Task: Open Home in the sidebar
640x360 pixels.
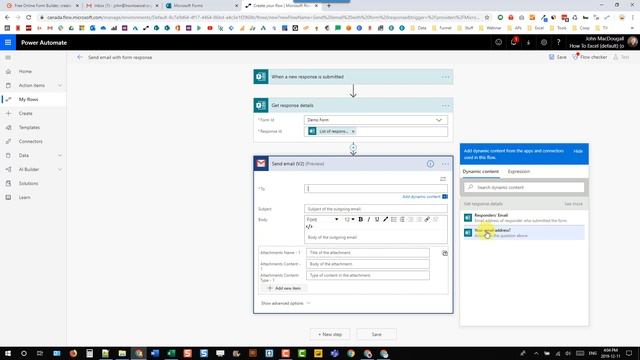Action: coord(25,71)
